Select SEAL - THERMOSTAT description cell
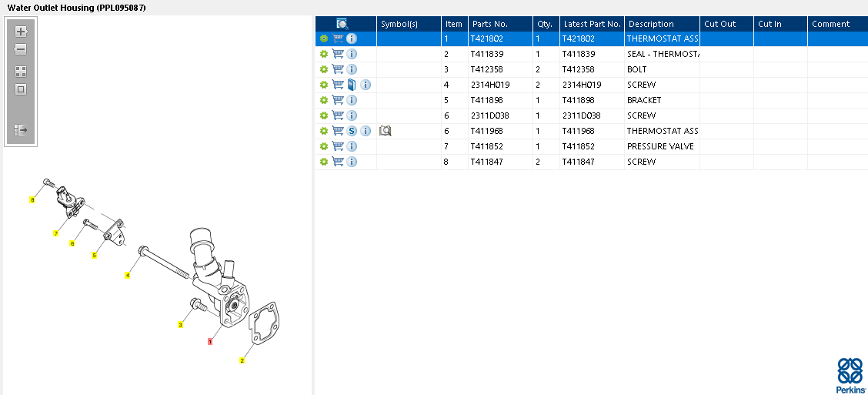Screen dimensions: 868x395 click(x=662, y=54)
